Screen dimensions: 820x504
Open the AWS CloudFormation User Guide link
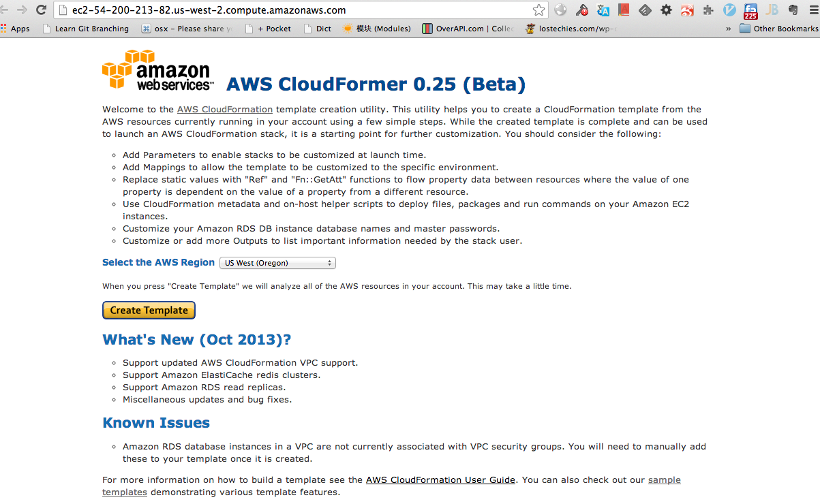click(x=440, y=479)
